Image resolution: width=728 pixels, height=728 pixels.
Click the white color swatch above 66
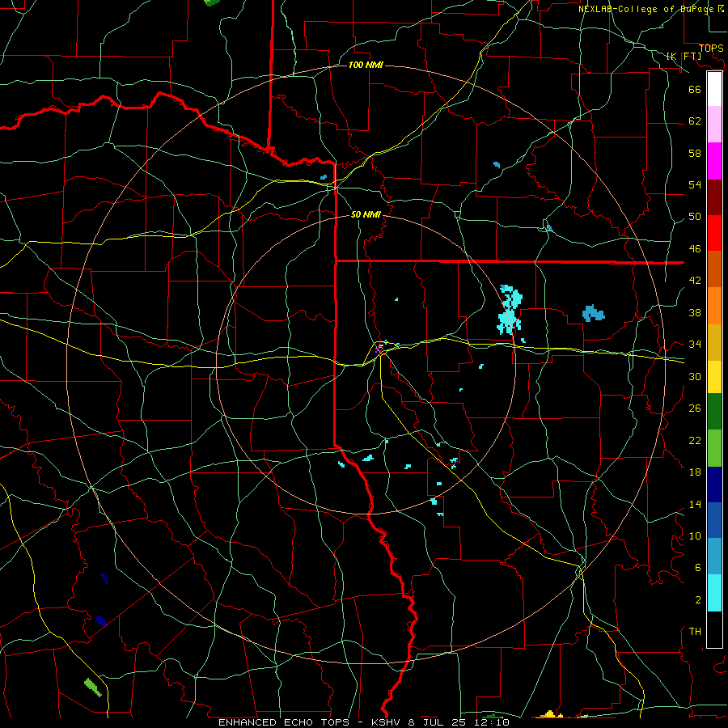[x=714, y=89]
